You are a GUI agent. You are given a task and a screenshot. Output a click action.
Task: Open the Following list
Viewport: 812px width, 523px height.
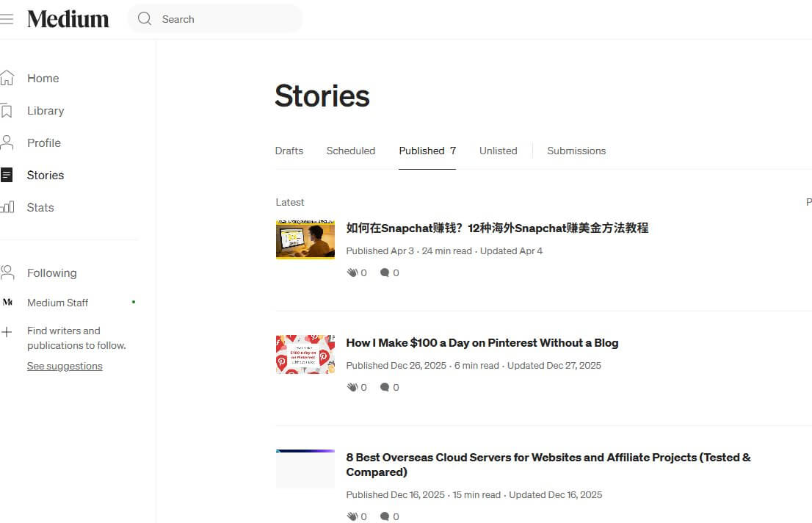coord(52,273)
